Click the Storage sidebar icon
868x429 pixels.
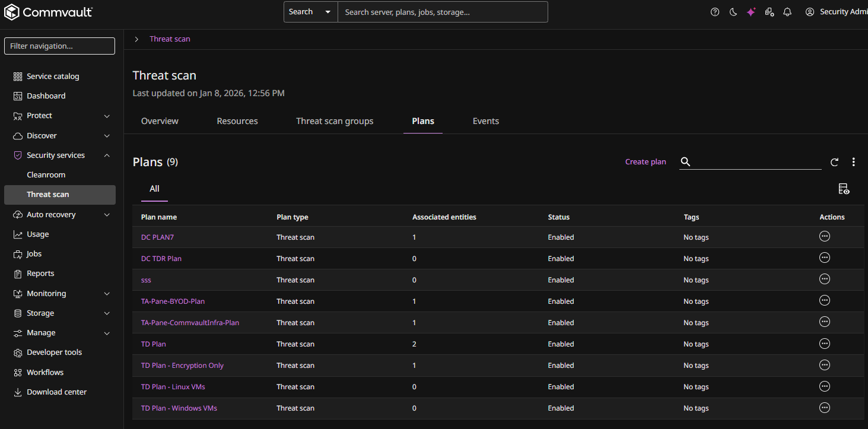point(18,313)
